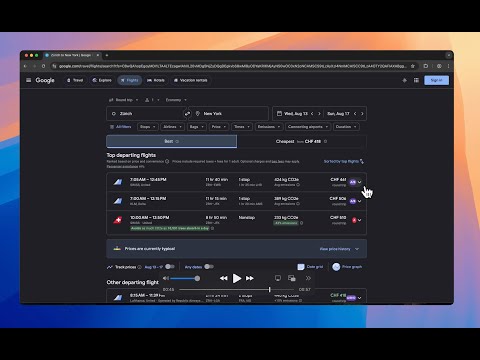
Task: Click the double-chevron more controls in player
Action: pos(308,278)
